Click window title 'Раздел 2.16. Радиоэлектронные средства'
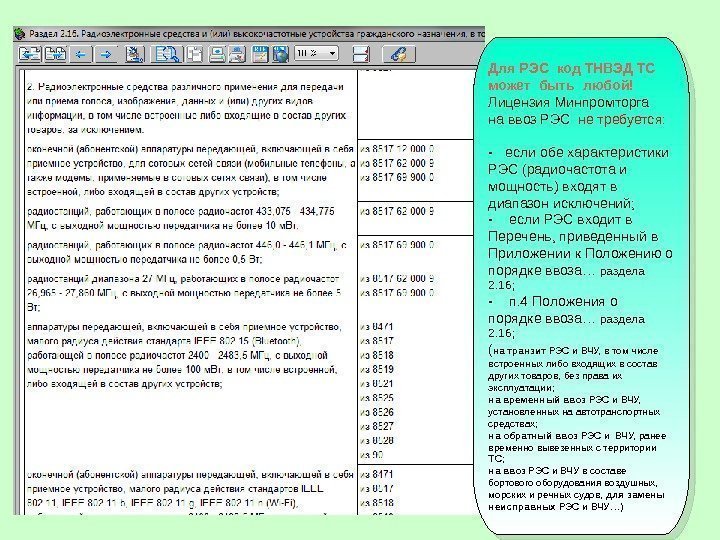Screen dimensions: 720x540 [x=123, y=34]
